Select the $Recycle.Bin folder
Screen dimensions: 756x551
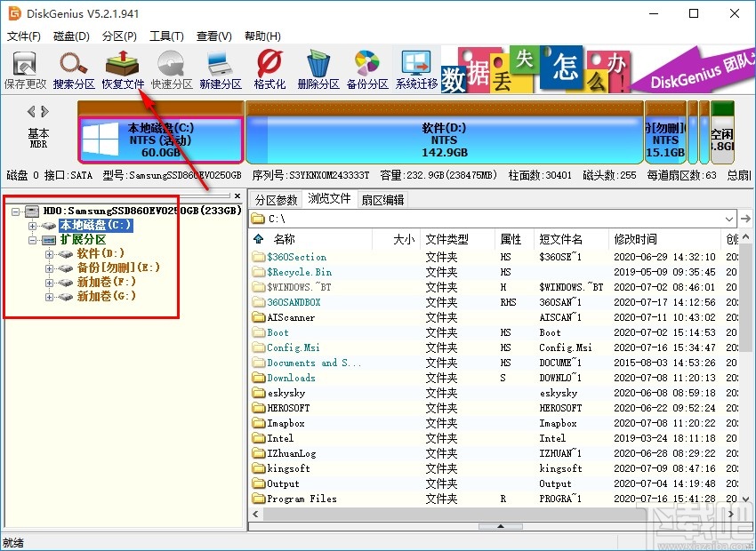pyautogui.click(x=299, y=272)
